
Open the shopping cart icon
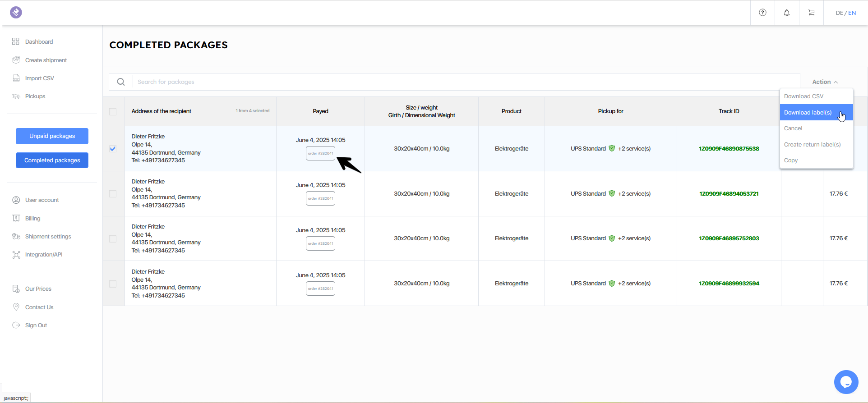812,13
